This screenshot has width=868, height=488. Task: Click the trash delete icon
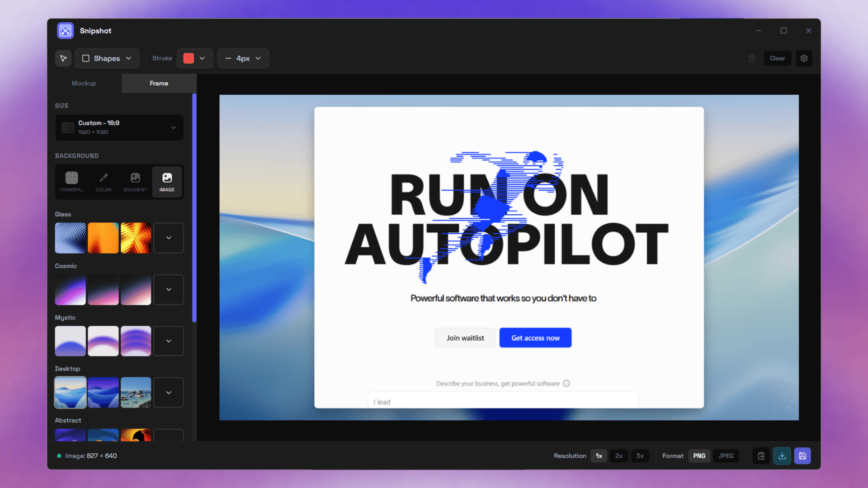coord(752,58)
